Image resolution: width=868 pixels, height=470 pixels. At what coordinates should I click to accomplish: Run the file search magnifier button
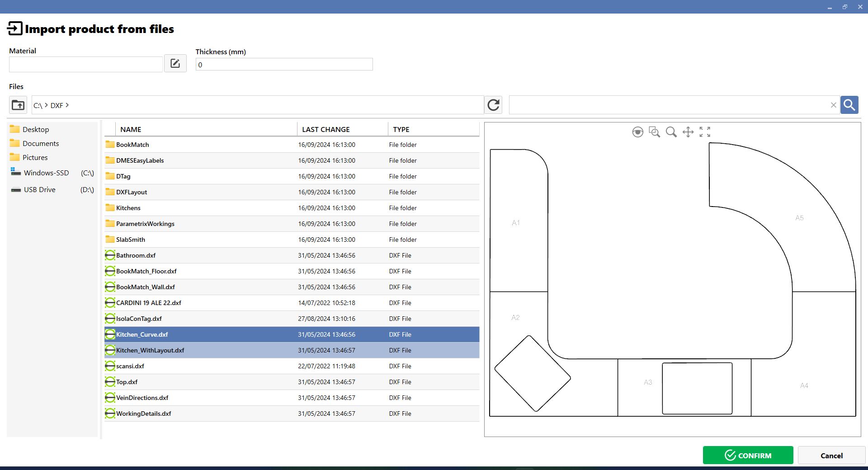click(x=849, y=105)
